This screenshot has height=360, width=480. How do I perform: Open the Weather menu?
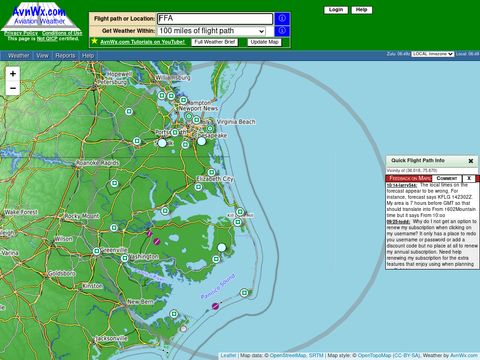(19, 56)
